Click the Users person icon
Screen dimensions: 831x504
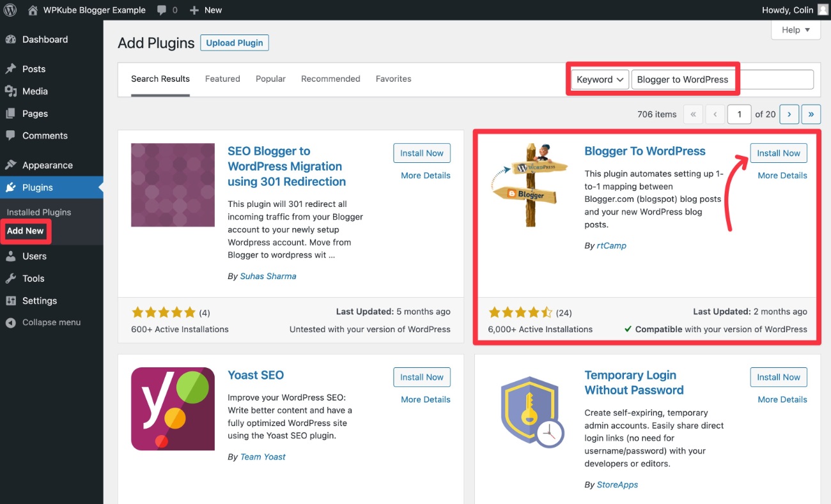(x=10, y=256)
